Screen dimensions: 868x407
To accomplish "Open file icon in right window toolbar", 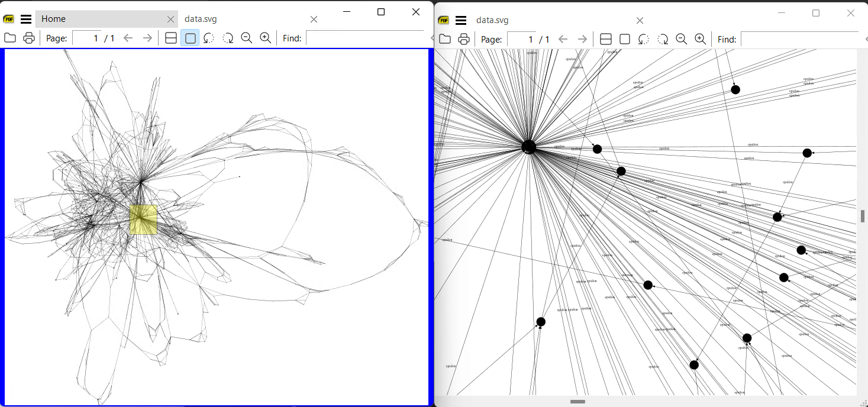I will click(x=445, y=39).
